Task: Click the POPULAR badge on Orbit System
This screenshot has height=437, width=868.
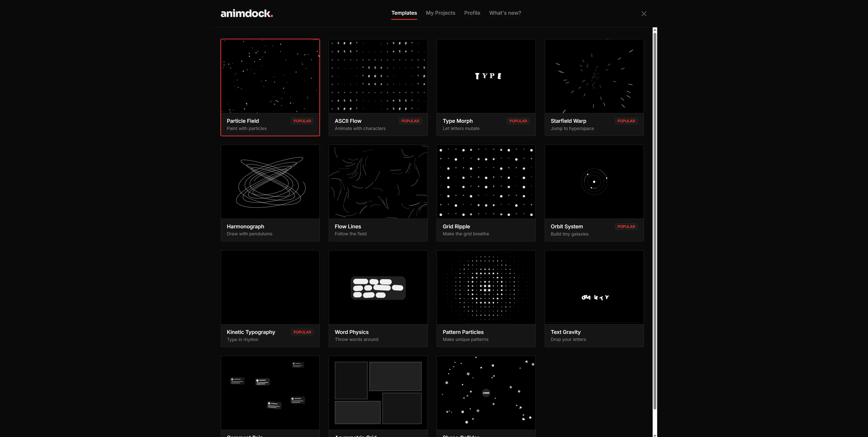Action: point(626,227)
